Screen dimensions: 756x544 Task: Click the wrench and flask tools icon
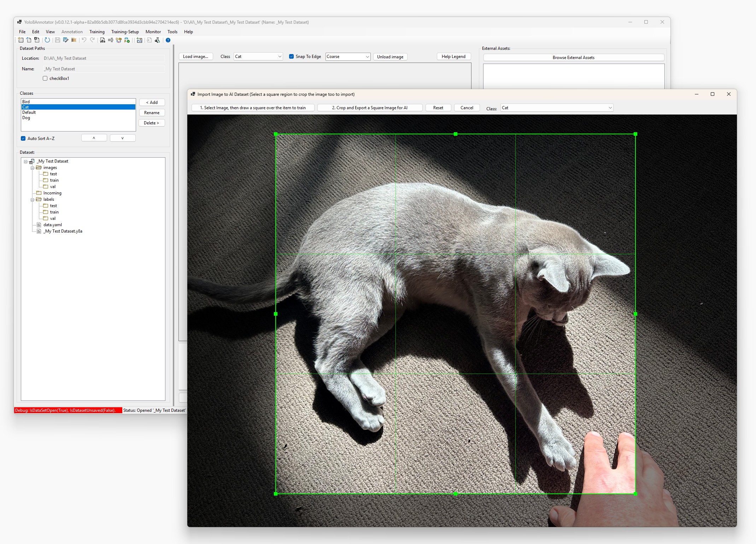(157, 40)
